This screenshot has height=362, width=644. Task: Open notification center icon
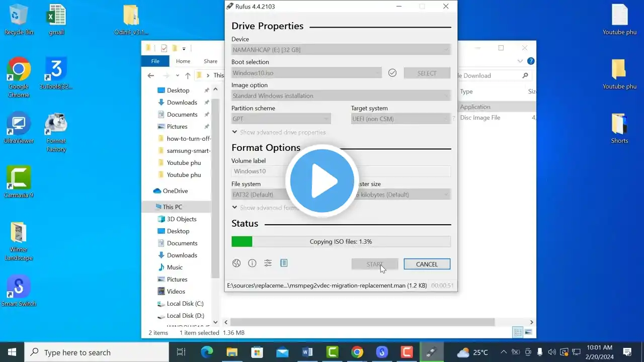pyautogui.click(x=627, y=352)
